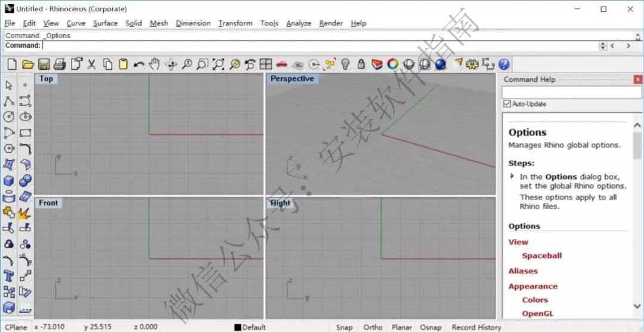Open the Transform menu

(x=236, y=23)
